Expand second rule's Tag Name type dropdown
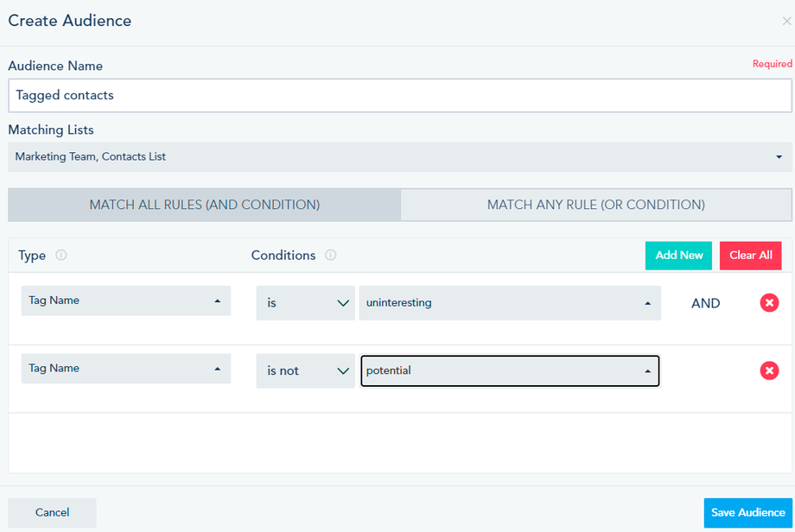Screen dimensions: 795x532 pyautogui.click(x=126, y=368)
